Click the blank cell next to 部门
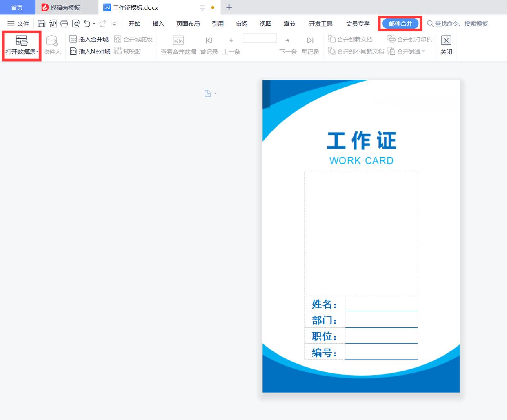The height and width of the screenshot is (420, 507). [381, 320]
